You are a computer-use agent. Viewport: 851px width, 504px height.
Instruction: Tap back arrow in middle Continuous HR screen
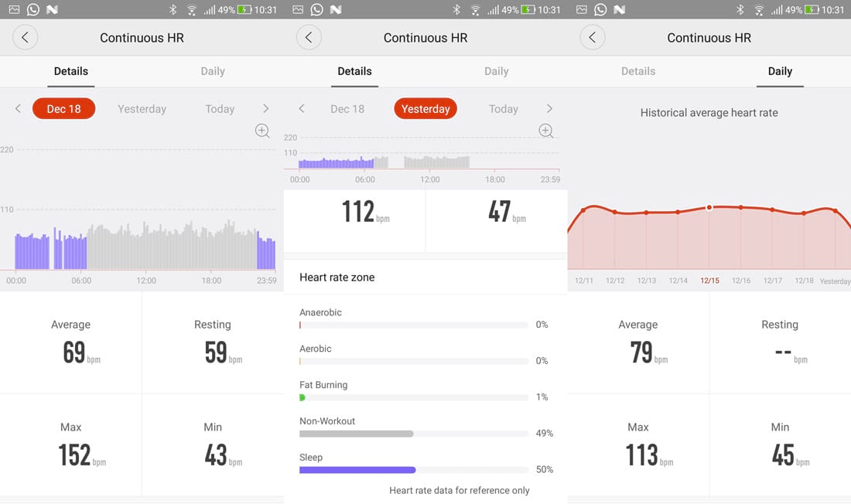point(309,37)
